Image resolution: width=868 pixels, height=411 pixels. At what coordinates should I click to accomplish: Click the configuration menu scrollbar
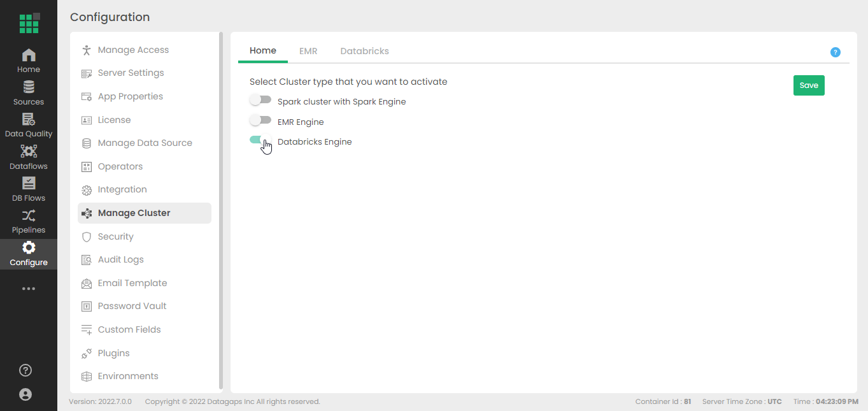(x=221, y=210)
